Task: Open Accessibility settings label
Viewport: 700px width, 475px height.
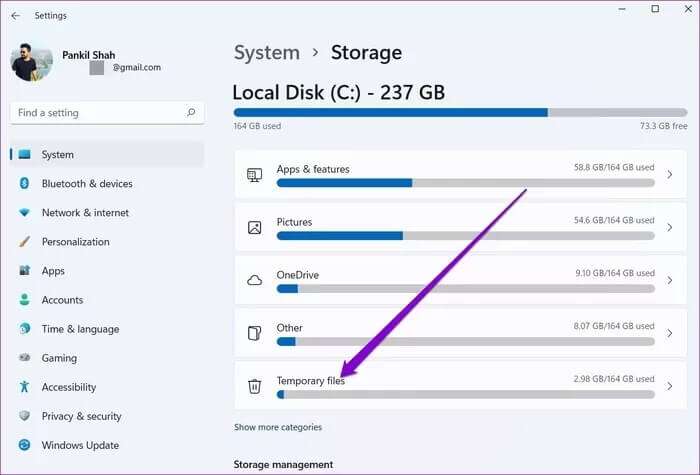Action: 69,387
